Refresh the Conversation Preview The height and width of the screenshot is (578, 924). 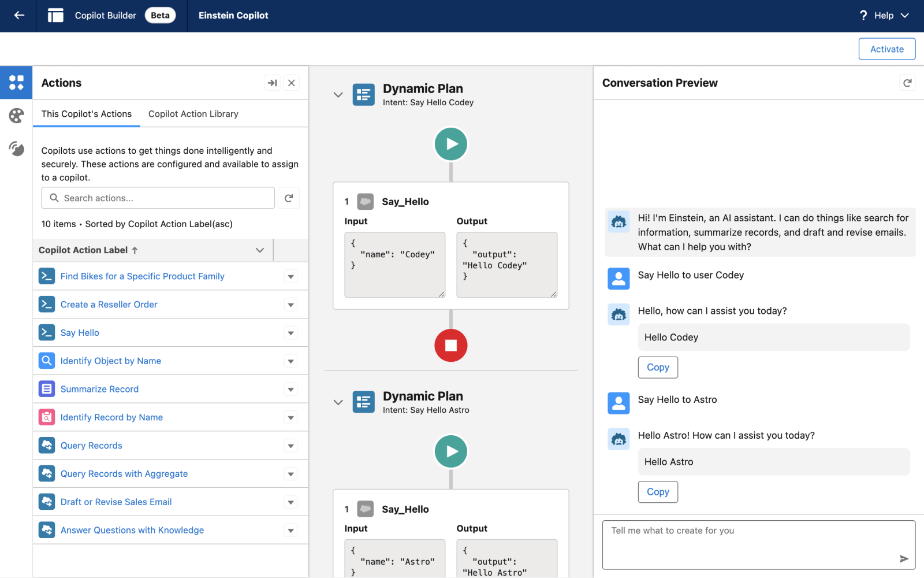point(907,83)
